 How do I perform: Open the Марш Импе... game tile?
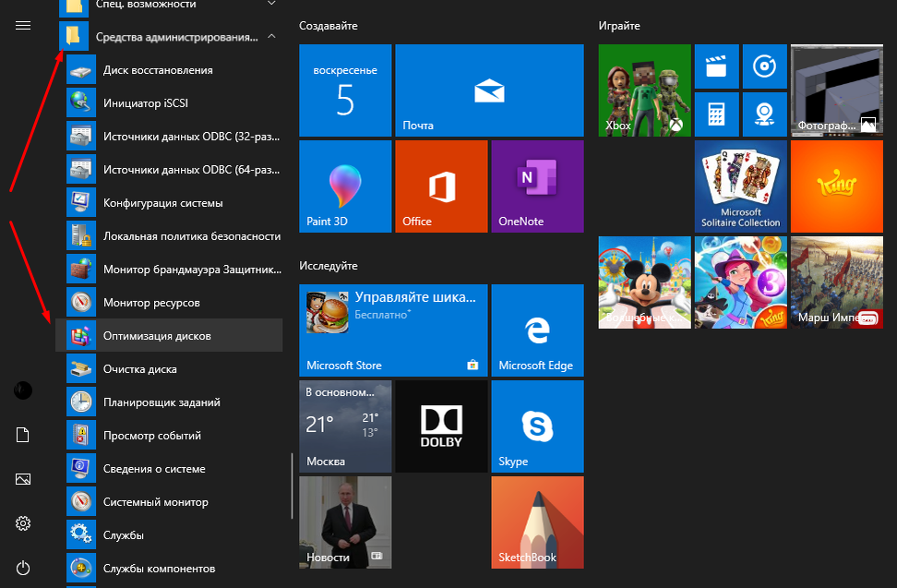coord(837,282)
